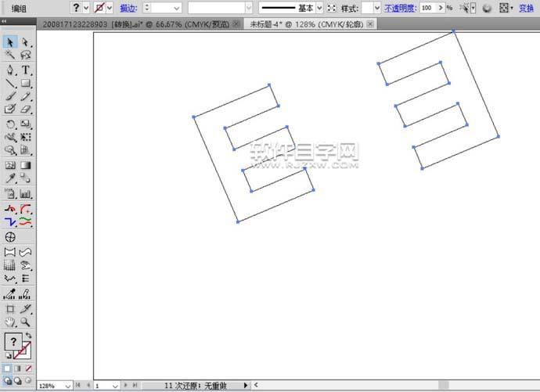Click the Recolor Artwork wheel icon
This screenshot has height=392, width=540.
point(487,8)
